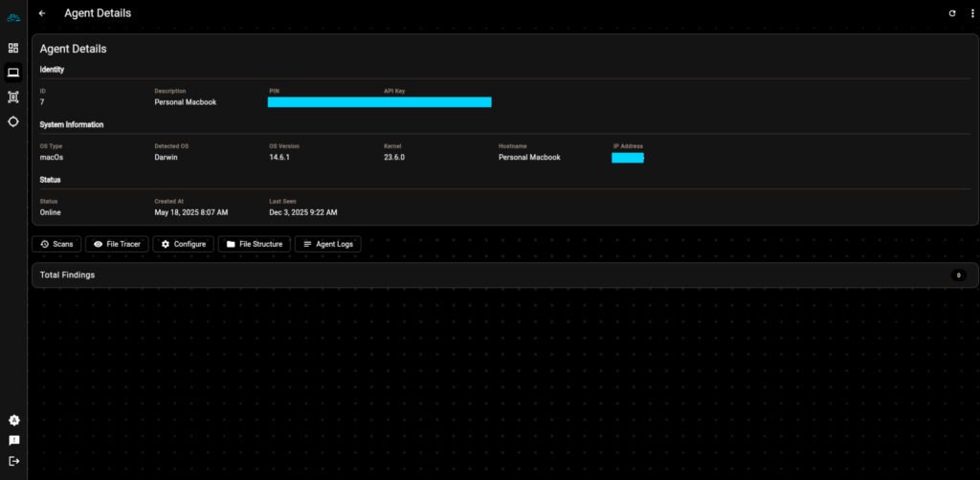The height and width of the screenshot is (480, 980).
Task: Click the Total Findings count badge
Action: (x=958, y=275)
